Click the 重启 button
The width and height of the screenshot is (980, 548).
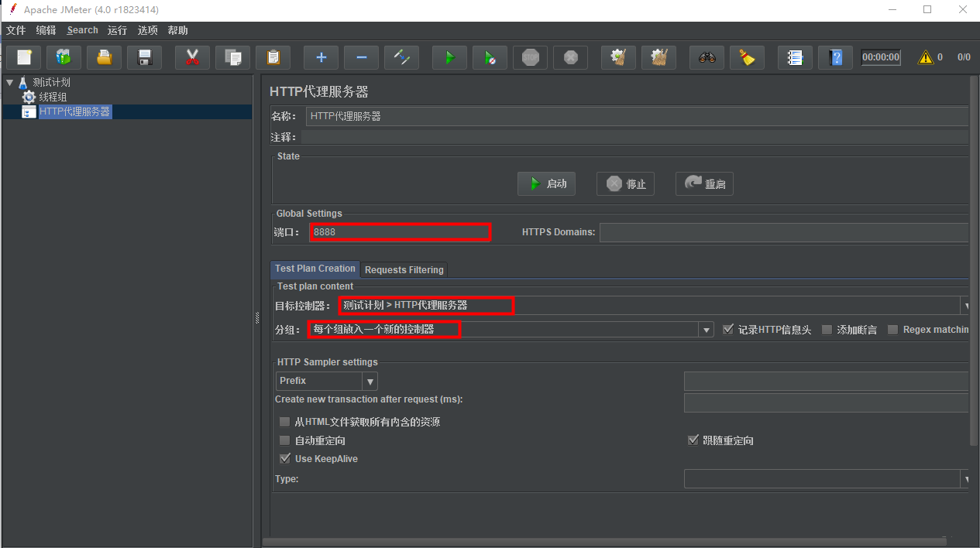coord(704,183)
